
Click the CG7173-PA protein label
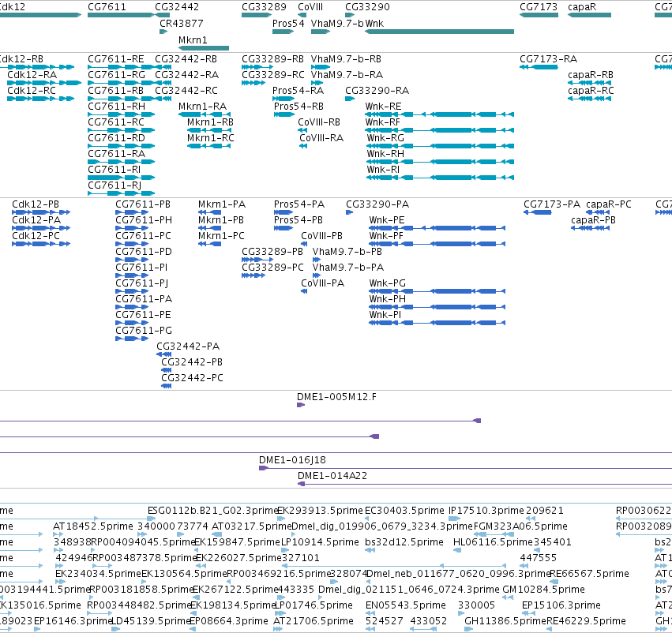(552, 204)
